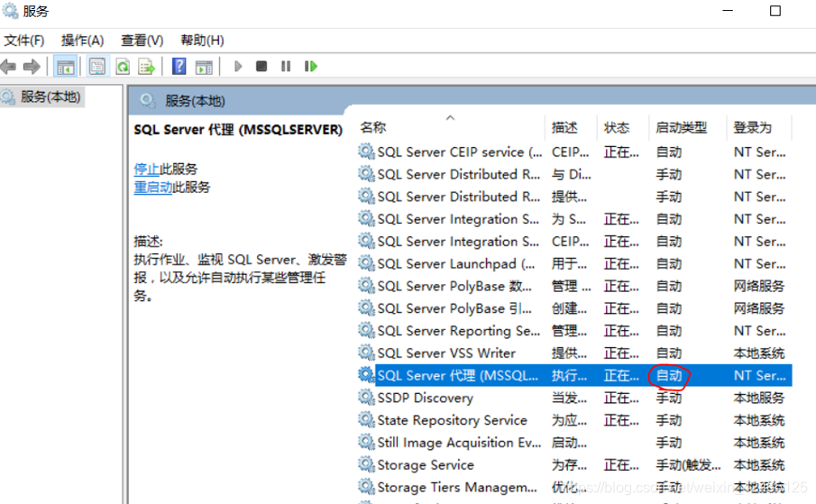Open the 文件(F) menu
Image resolution: width=816 pixels, height=504 pixels.
tap(24, 40)
